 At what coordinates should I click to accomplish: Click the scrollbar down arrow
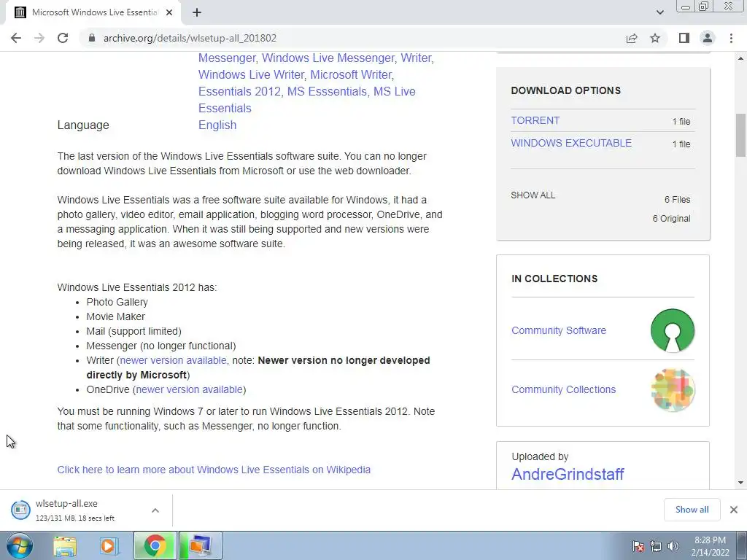(x=740, y=483)
